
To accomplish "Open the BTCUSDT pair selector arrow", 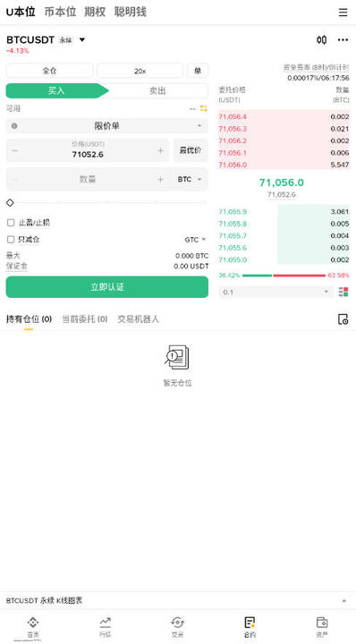I will click(82, 40).
